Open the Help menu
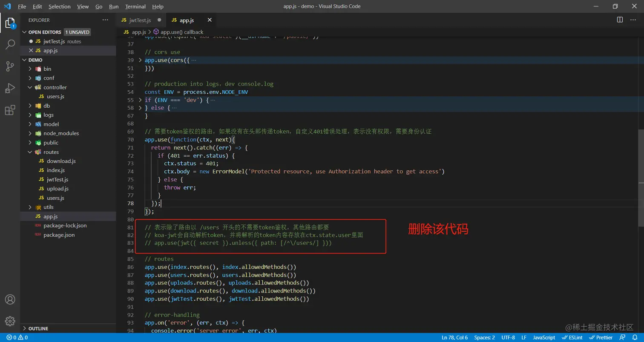 point(158,6)
